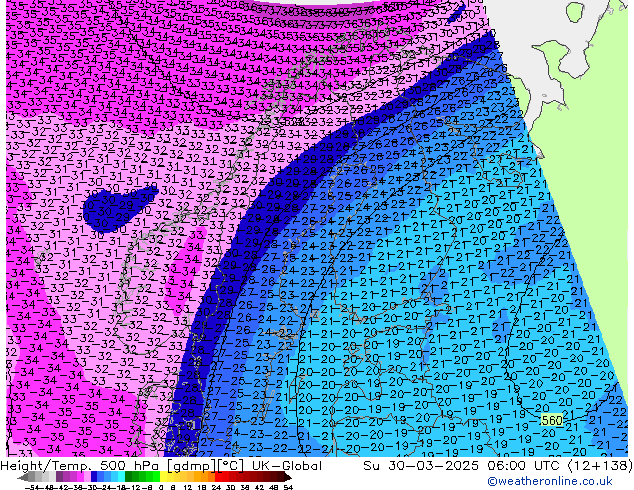Viewport: 634px width, 490px height.
Task: Click the Su 30-03-2025 06:00 UTC date text
Action: [463, 466]
